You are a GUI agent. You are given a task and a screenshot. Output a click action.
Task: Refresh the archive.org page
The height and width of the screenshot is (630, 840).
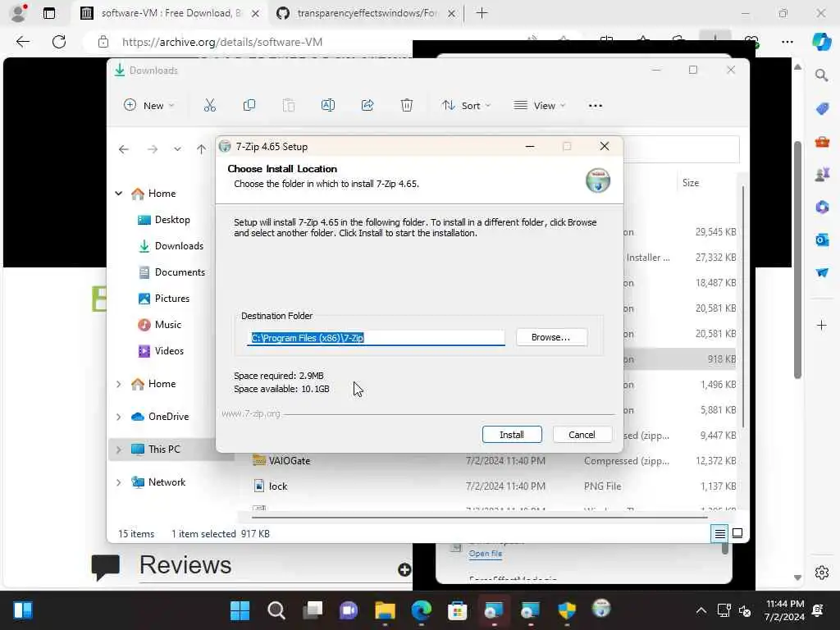59,42
